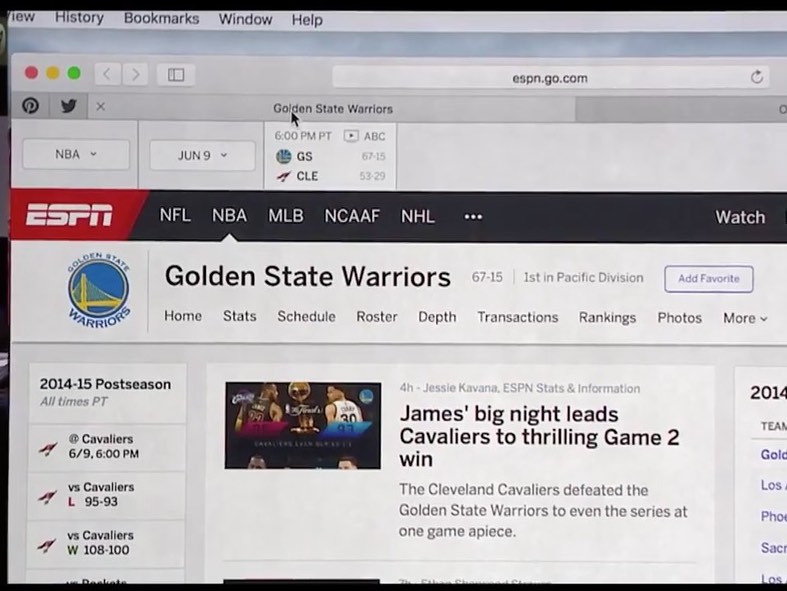Click the 2014-15 Postseason heading
Viewport: 787px width, 591px height.
[x=105, y=384]
